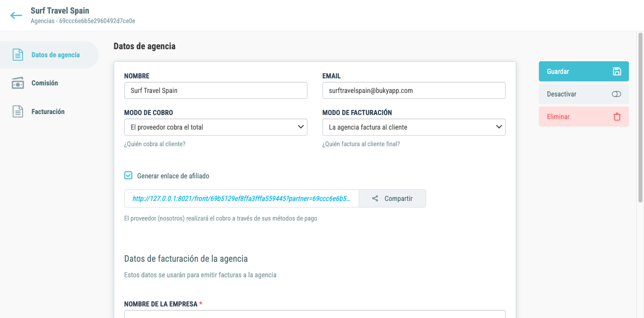The width and height of the screenshot is (644, 318).
Task: Click the trash icon on Eliminar
Action: pyautogui.click(x=617, y=117)
